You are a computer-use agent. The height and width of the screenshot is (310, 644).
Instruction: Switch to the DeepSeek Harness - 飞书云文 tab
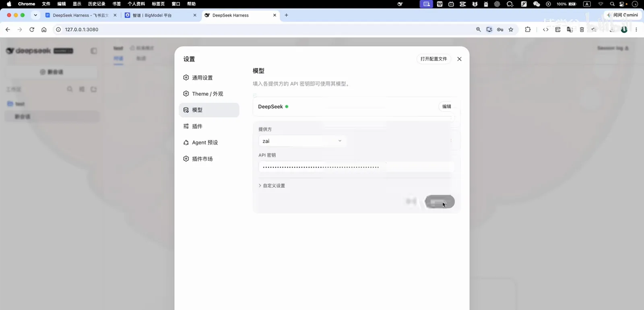click(80, 15)
